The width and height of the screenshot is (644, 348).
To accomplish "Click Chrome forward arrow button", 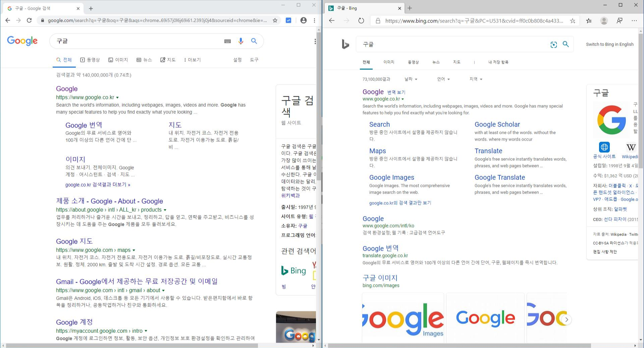I will [18, 20].
